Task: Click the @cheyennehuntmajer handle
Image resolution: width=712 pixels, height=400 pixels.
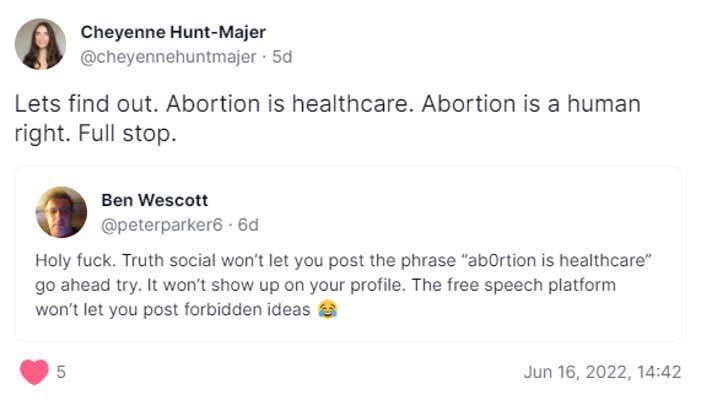Action: click(167, 57)
